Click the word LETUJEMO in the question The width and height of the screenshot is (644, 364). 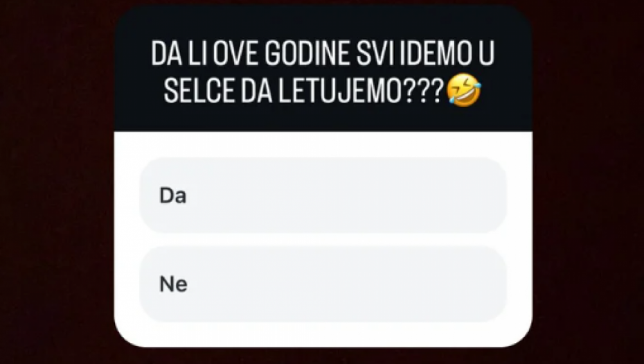[340, 91]
